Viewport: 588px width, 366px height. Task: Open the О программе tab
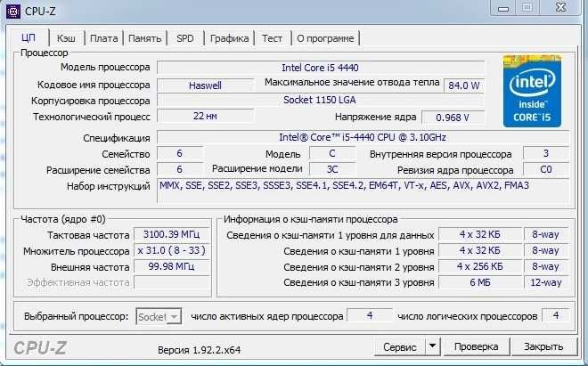click(x=325, y=38)
